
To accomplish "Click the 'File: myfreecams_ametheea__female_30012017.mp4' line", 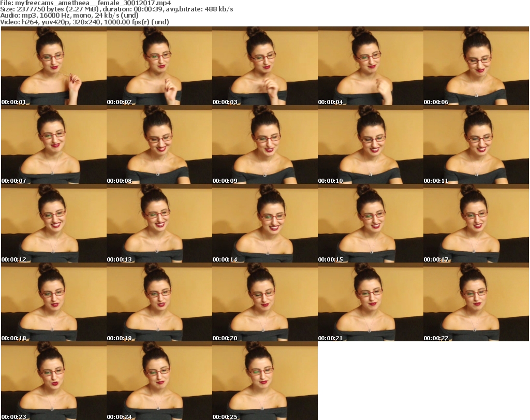I will [85, 3].
